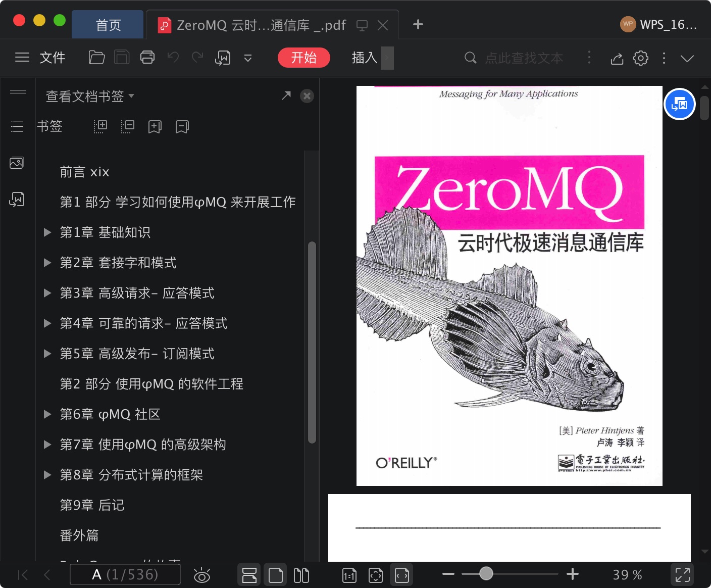This screenshot has height=588, width=711.
Task: Open the 查看文档书签 dropdown
Action: 90,96
